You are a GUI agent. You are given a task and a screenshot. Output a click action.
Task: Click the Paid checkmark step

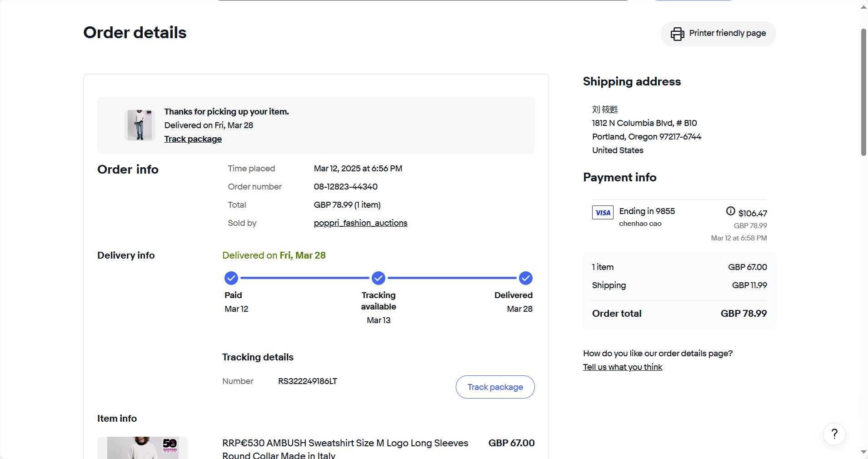click(x=231, y=278)
